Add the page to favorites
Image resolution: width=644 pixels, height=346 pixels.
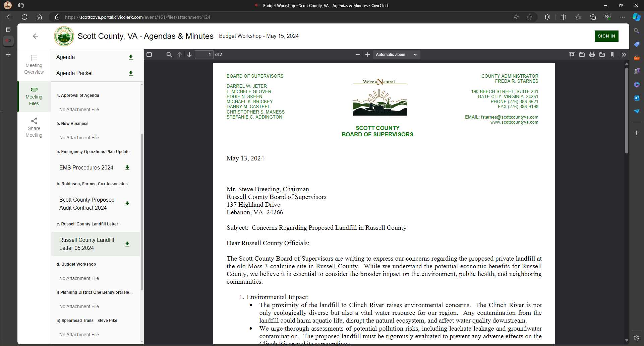coord(530,17)
